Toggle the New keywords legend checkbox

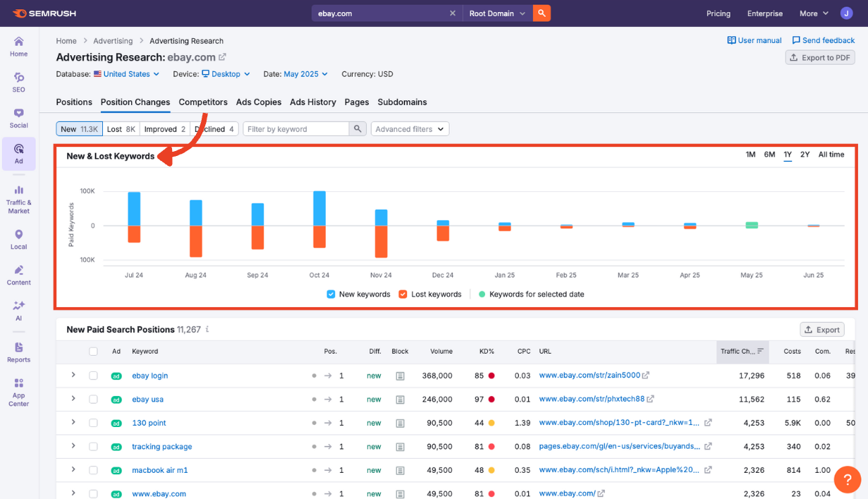click(331, 294)
